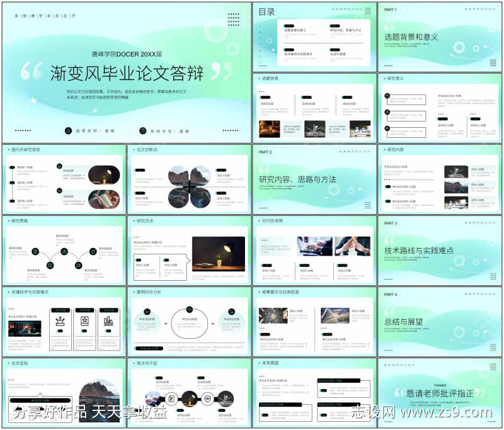
Task: Click the mountain arch photo in 论文总结
Action: tap(100, 401)
